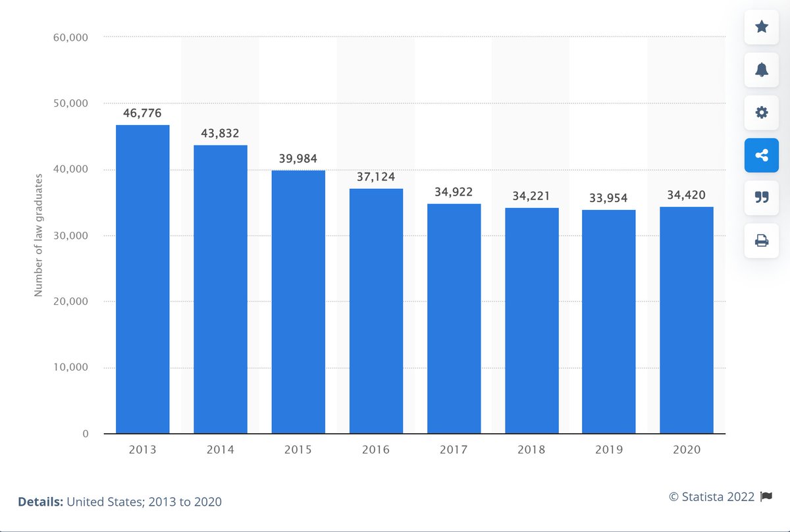
Task: Open the citation tool via quote icon
Action: pos(761,198)
